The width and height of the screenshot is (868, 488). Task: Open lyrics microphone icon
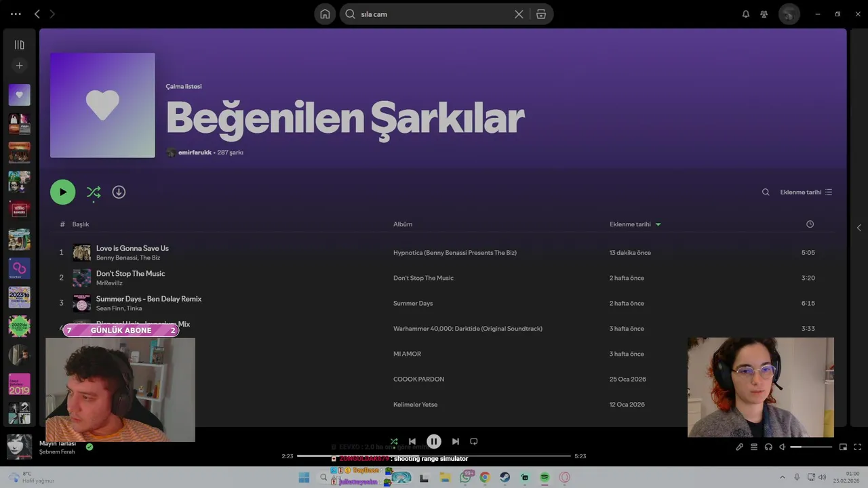point(739,447)
